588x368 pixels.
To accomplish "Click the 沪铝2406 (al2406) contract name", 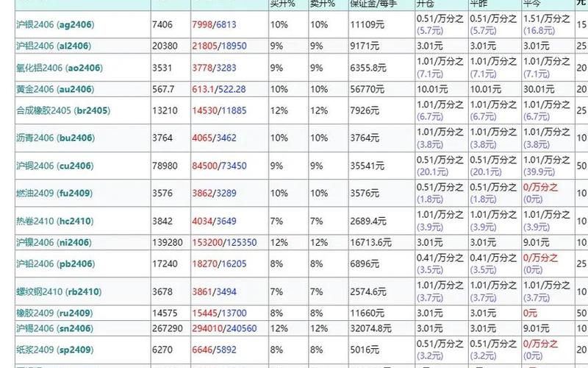I will click(53, 46).
